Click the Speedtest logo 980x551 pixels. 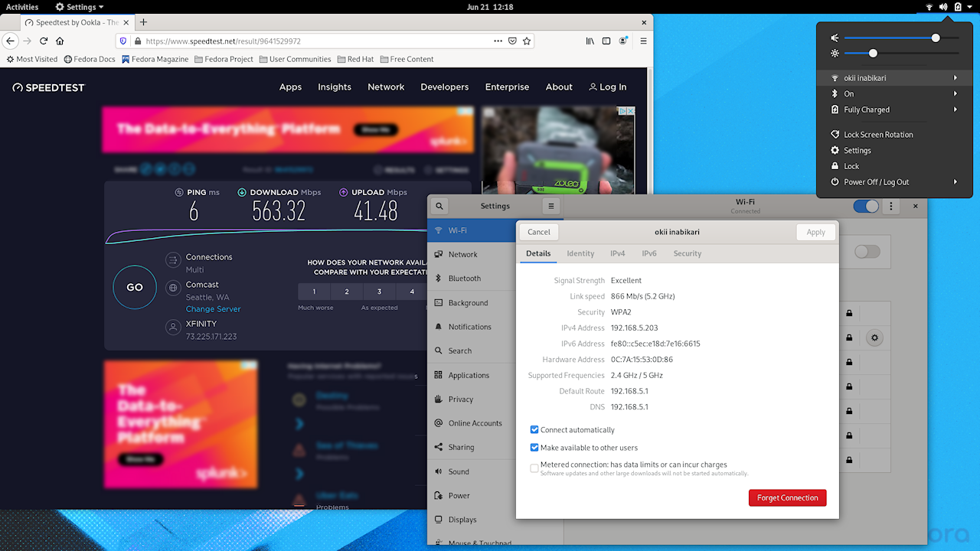tap(48, 87)
